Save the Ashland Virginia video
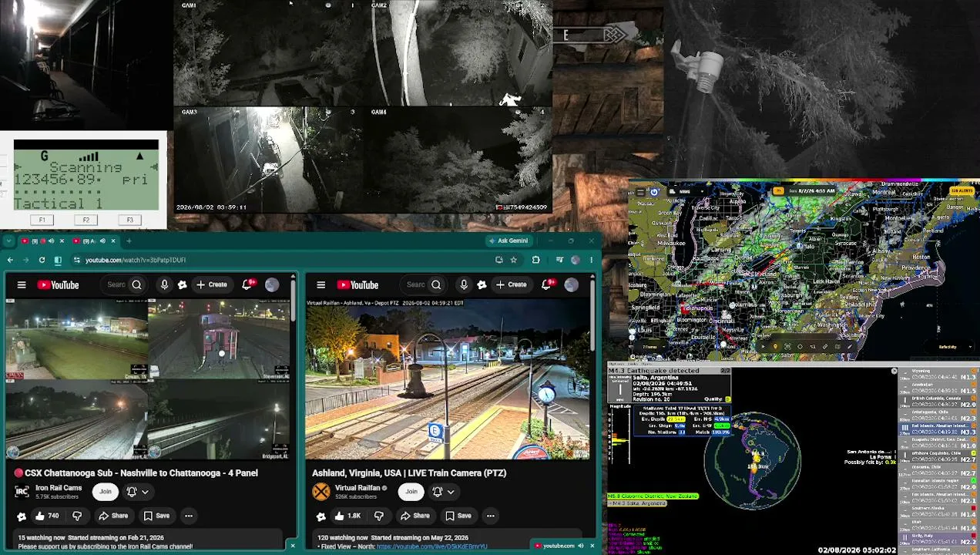The image size is (980, 555). point(458,516)
